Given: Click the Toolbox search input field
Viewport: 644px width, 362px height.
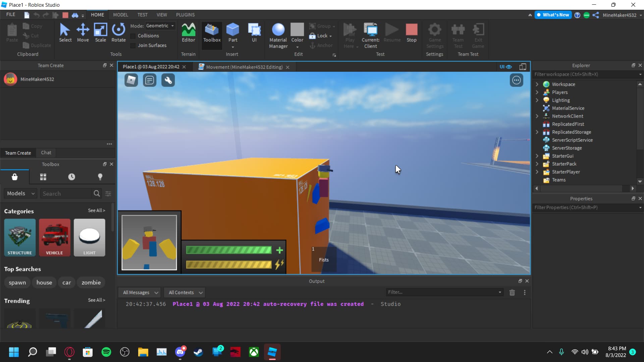Looking at the screenshot, I should click(x=66, y=194).
